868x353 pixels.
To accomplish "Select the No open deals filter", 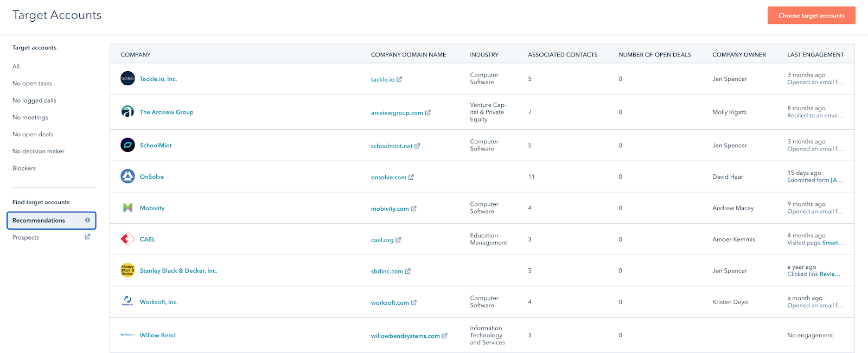I will pyautogui.click(x=33, y=134).
